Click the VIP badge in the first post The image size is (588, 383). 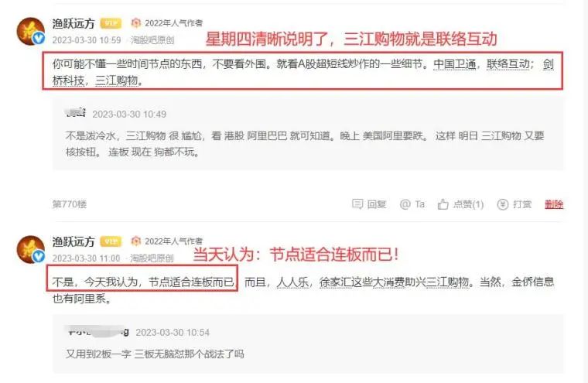tap(111, 24)
